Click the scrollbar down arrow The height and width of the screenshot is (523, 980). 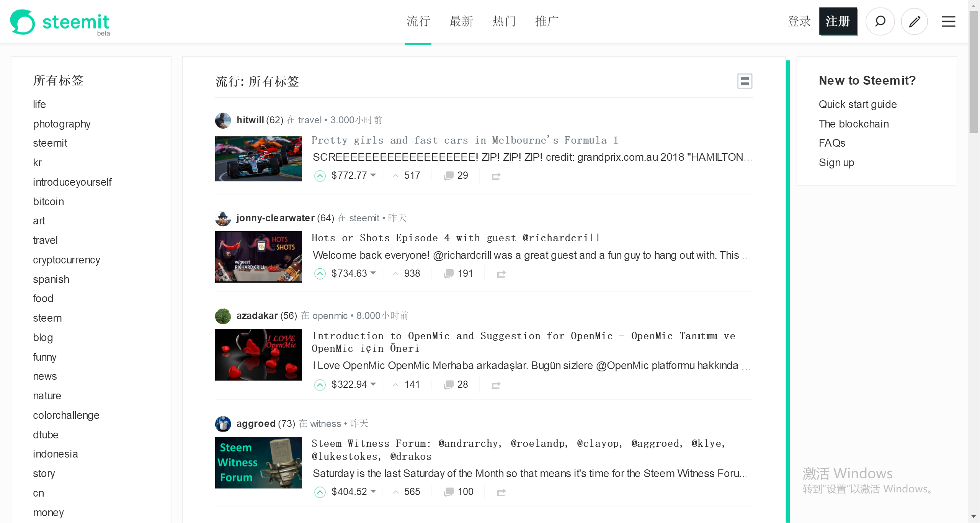coord(974,517)
